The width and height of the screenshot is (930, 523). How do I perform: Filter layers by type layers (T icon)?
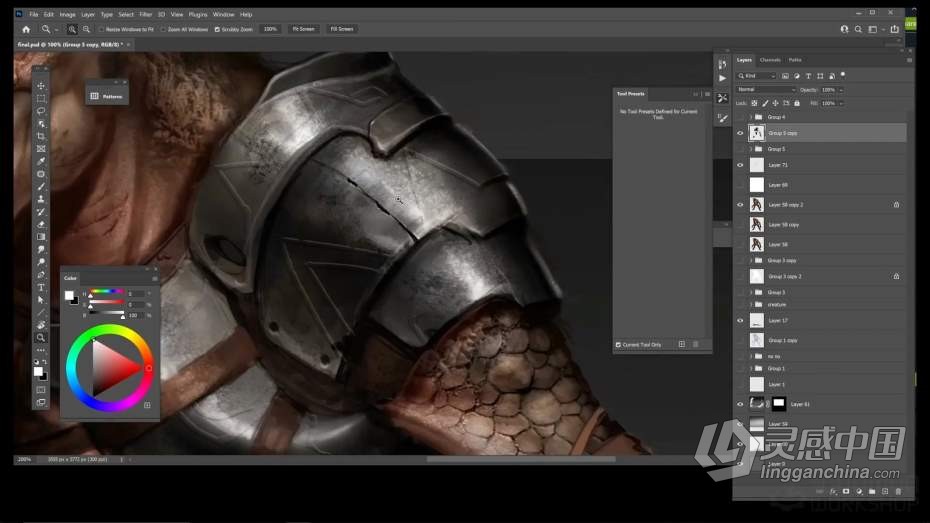[x=808, y=76]
